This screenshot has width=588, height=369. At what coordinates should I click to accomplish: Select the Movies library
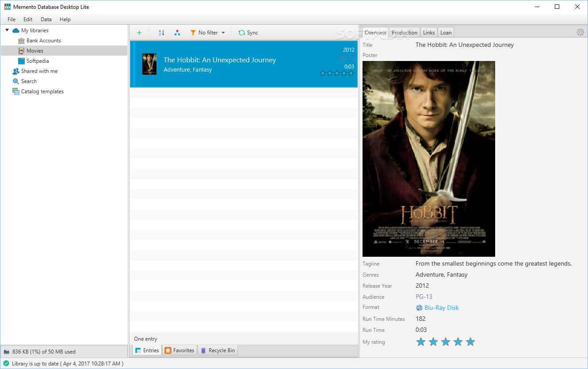(35, 51)
